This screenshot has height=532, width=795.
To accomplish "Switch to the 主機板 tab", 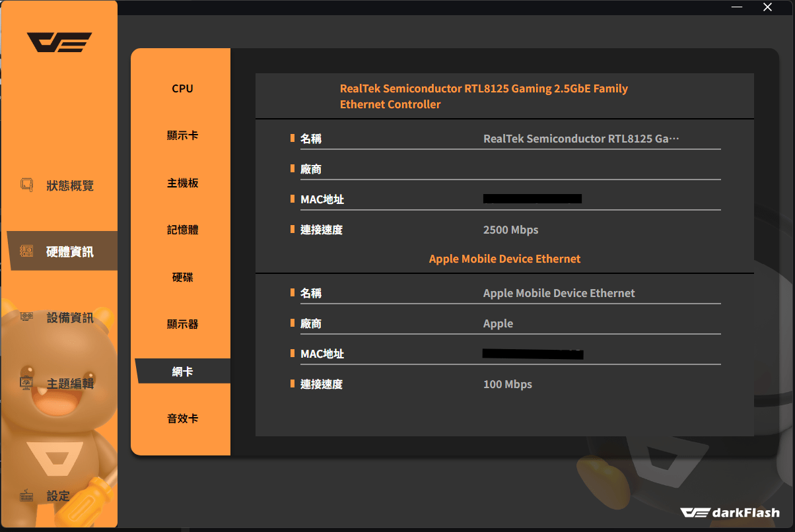I will (x=182, y=183).
